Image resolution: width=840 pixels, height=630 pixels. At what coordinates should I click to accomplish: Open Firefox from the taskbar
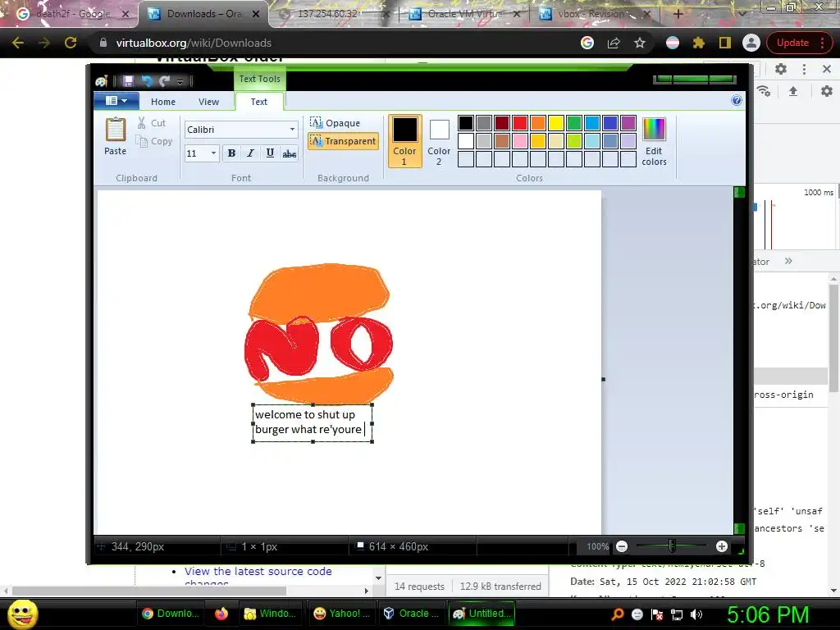click(221, 614)
